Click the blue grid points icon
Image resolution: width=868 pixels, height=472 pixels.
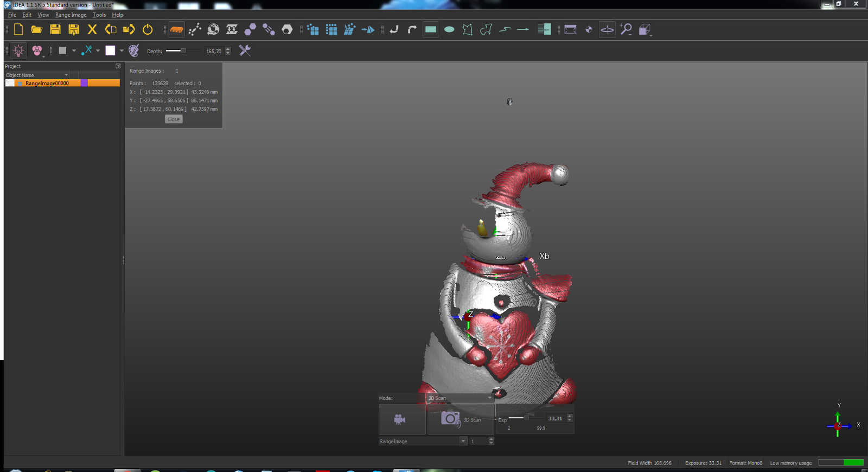pyautogui.click(x=331, y=29)
